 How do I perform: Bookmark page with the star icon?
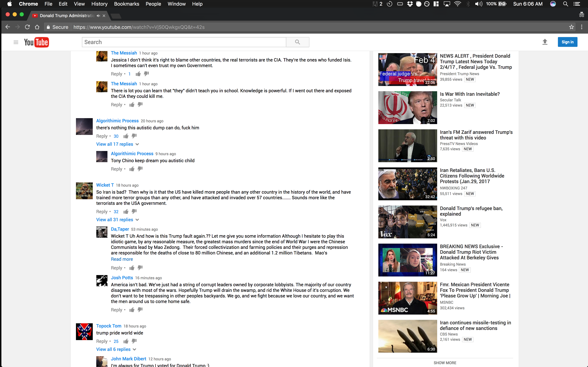click(571, 27)
